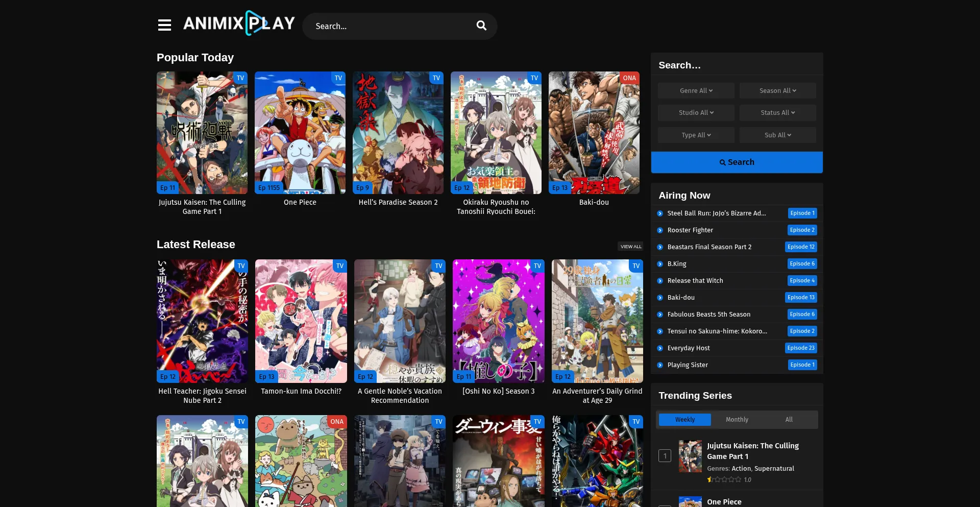The image size is (980, 507).
Task: Click the arrow bullet beside Tensui no Sakuna-hime
Action: tap(660, 331)
